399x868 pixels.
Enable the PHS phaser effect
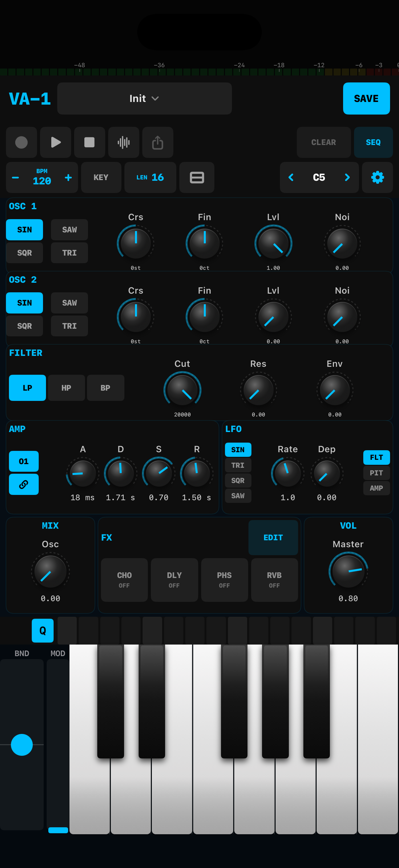(x=224, y=580)
